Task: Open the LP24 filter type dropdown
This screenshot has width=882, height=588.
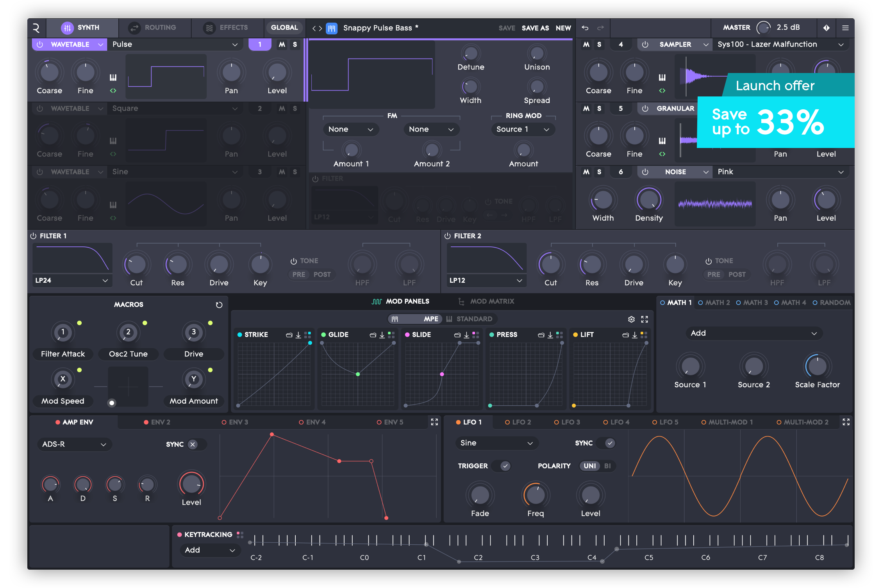Action: (x=72, y=280)
